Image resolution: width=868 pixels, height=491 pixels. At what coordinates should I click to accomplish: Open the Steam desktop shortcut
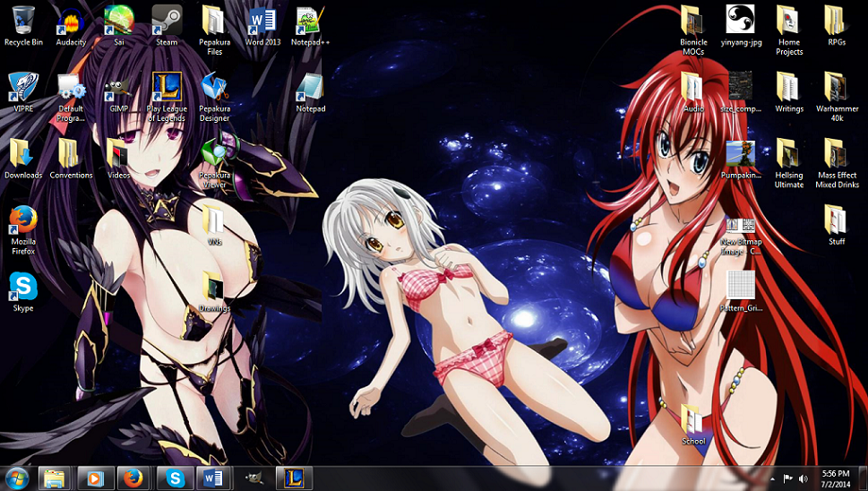[167, 22]
